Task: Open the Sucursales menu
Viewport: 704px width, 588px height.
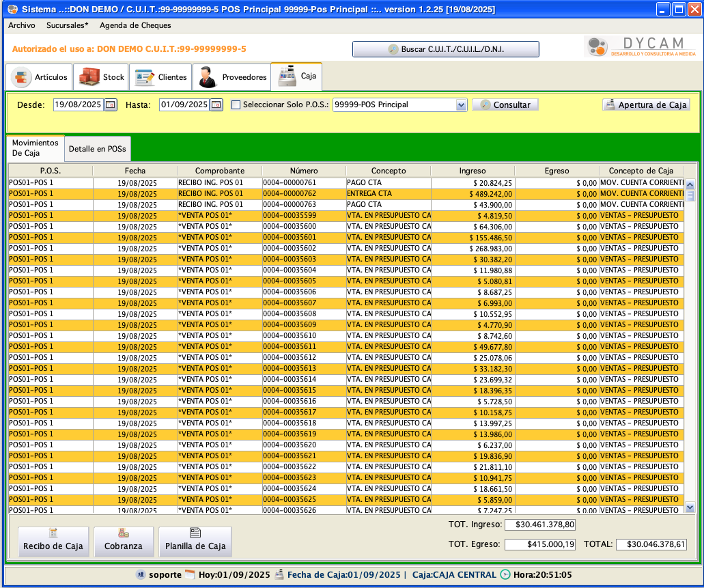Action: pyautogui.click(x=67, y=25)
